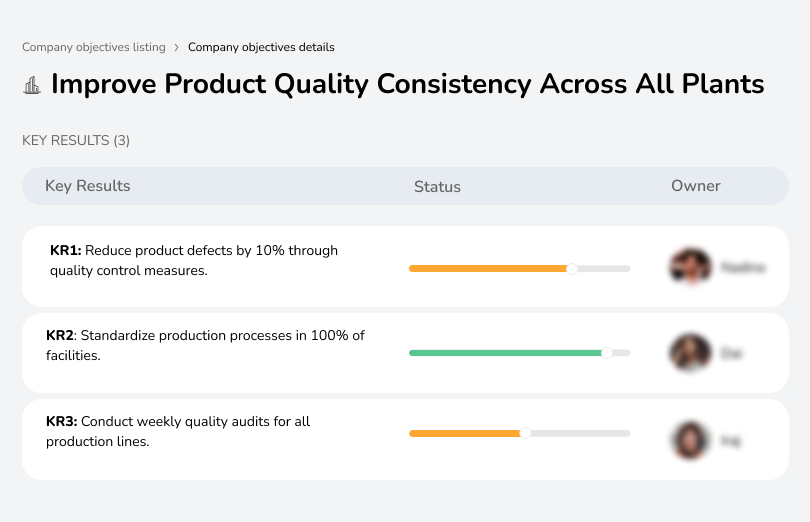Click the objective title Improve Product Quality Consistency
The height and width of the screenshot is (522, 810).
click(x=408, y=84)
